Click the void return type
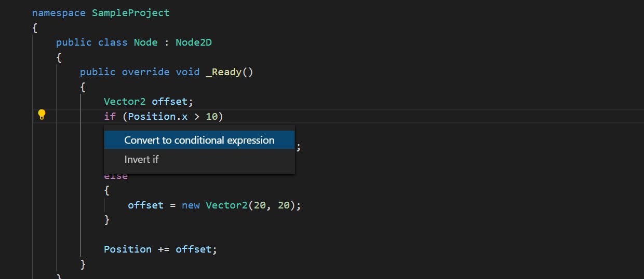Screen dimensions: 644x279 [187, 72]
